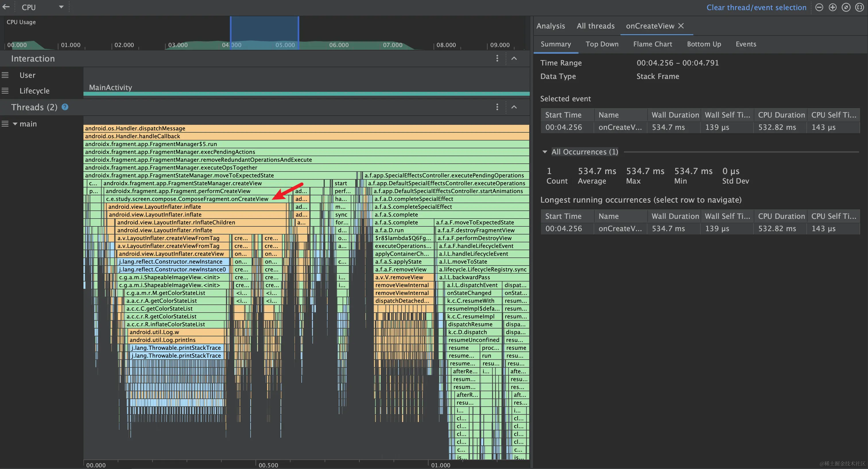Open the CPU profiler dropdown

(x=61, y=7)
